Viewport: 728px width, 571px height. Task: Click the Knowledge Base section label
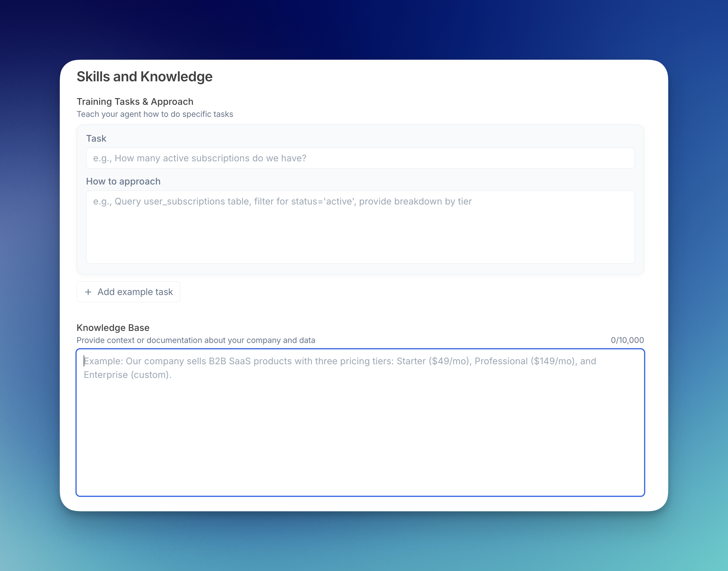click(x=113, y=328)
